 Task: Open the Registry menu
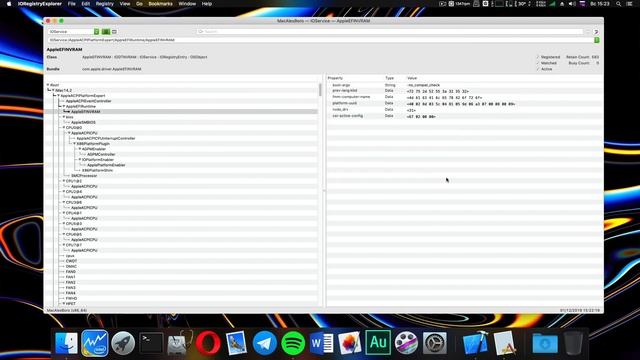point(104,4)
